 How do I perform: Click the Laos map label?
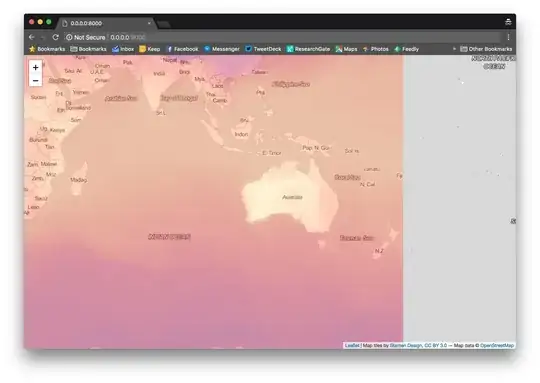pyautogui.click(x=218, y=86)
